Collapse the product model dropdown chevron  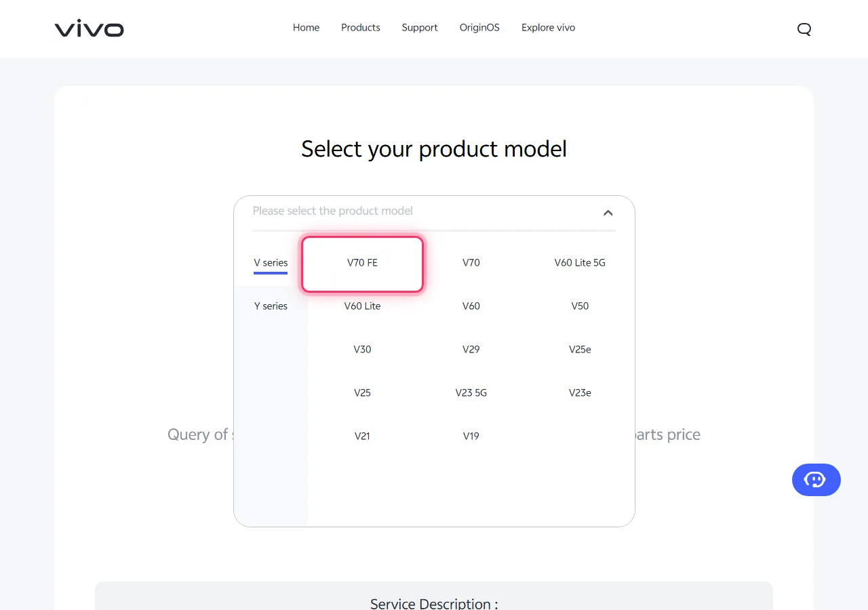tap(608, 213)
